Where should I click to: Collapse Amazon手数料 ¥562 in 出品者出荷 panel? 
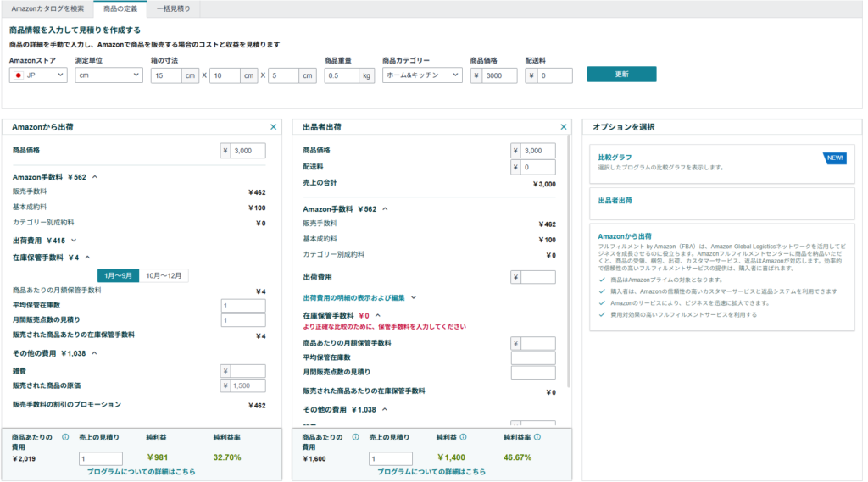385,209
